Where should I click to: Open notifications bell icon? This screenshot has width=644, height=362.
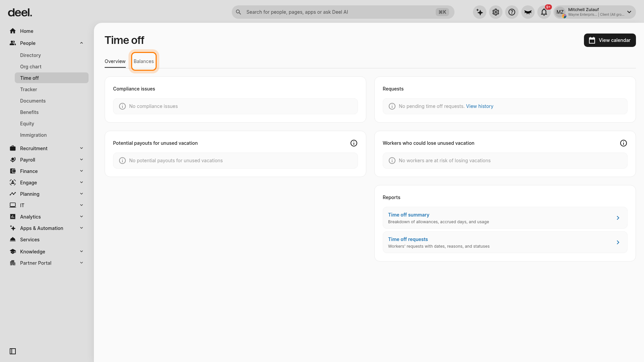544,12
